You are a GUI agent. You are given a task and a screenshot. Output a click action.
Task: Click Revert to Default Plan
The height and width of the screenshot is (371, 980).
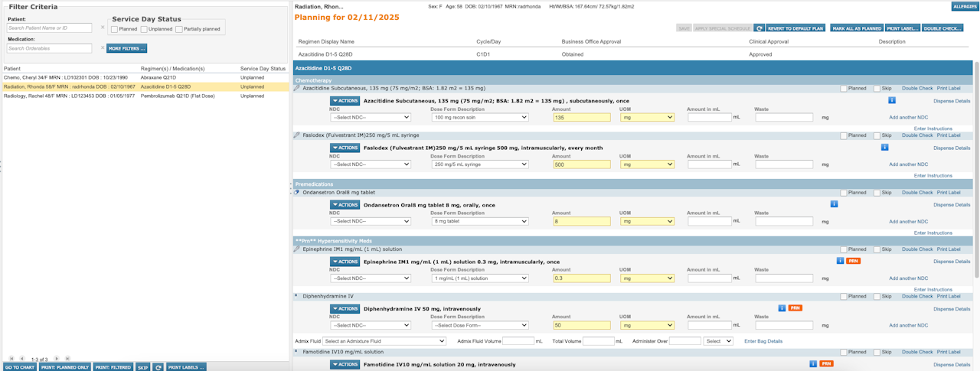pyautogui.click(x=795, y=28)
